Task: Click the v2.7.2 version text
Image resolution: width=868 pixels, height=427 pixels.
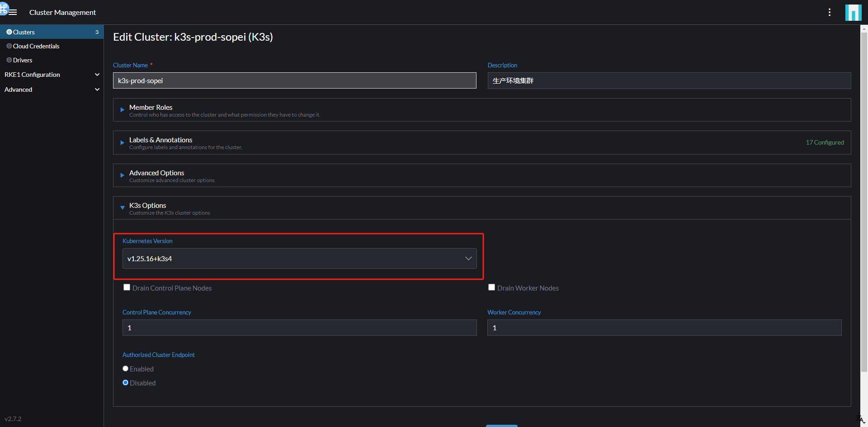Action: pyautogui.click(x=13, y=419)
